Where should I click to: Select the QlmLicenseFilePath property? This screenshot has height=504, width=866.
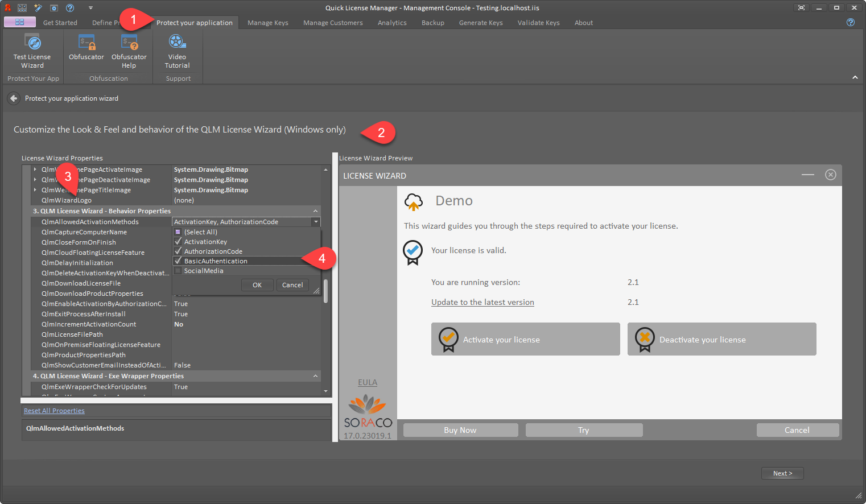tap(176, 334)
